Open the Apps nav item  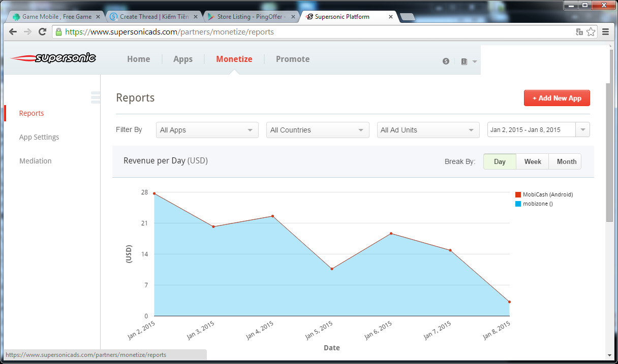pyautogui.click(x=183, y=59)
